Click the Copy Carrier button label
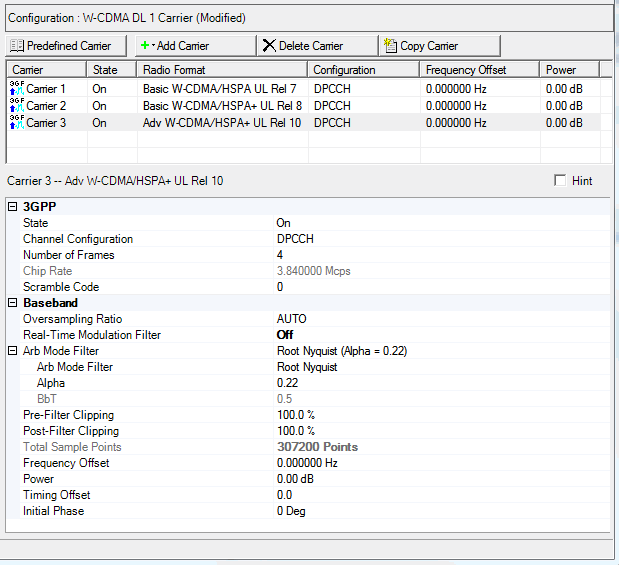The image size is (619, 565). (429, 46)
